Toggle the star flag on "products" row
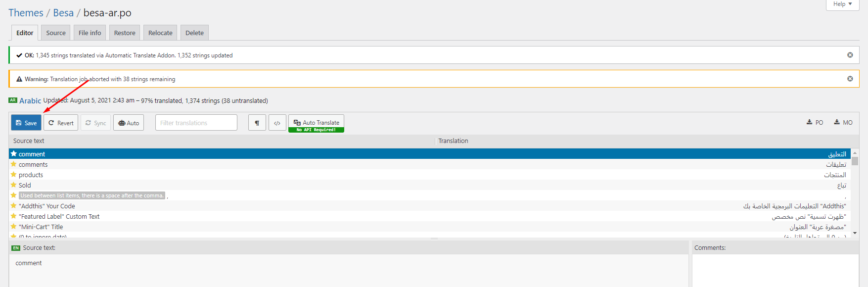868x287 pixels. pos(14,175)
